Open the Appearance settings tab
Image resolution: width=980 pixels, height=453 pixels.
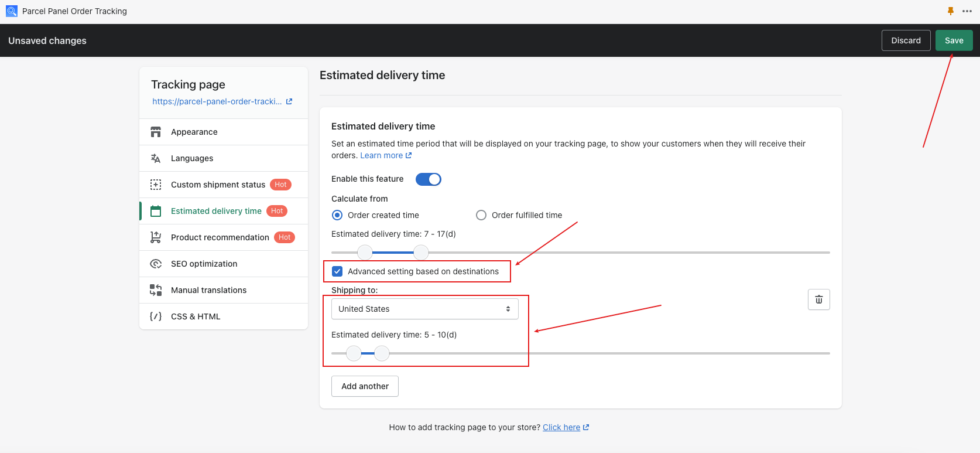point(224,132)
